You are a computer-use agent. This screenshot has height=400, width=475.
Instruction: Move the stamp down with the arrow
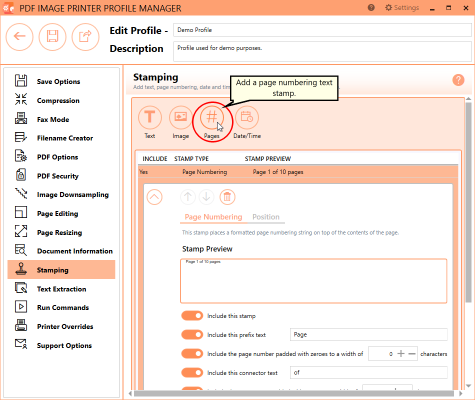[206, 197]
